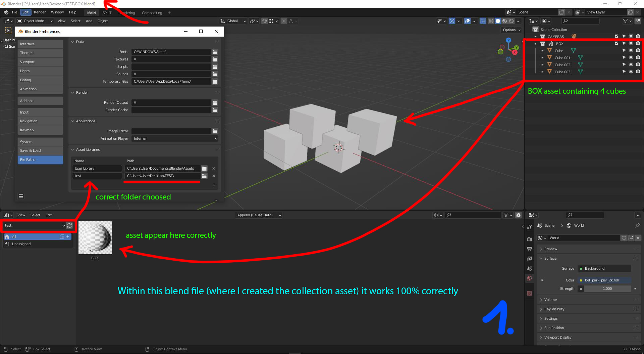Open Preferences hamburger save menu
This screenshot has height=354, width=644.
pyautogui.click(x=21, y=196)
